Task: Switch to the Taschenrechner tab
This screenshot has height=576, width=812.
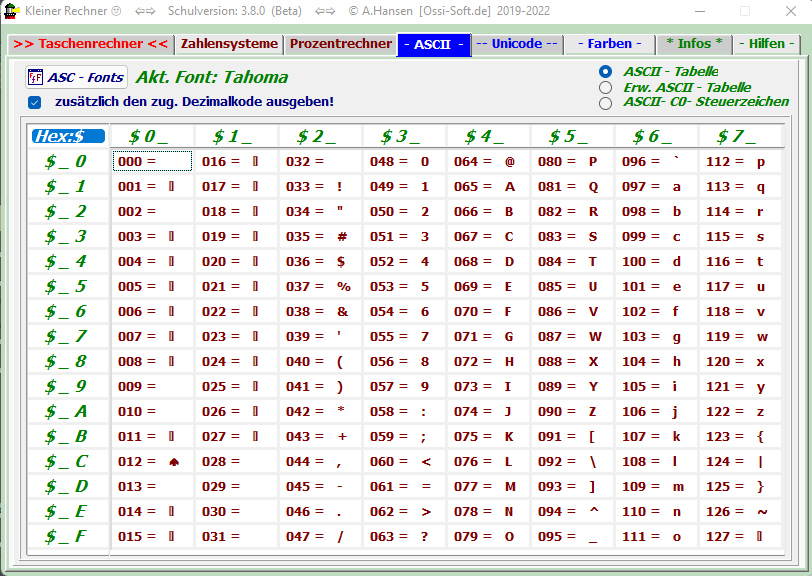Action: [x=91, y=44]
